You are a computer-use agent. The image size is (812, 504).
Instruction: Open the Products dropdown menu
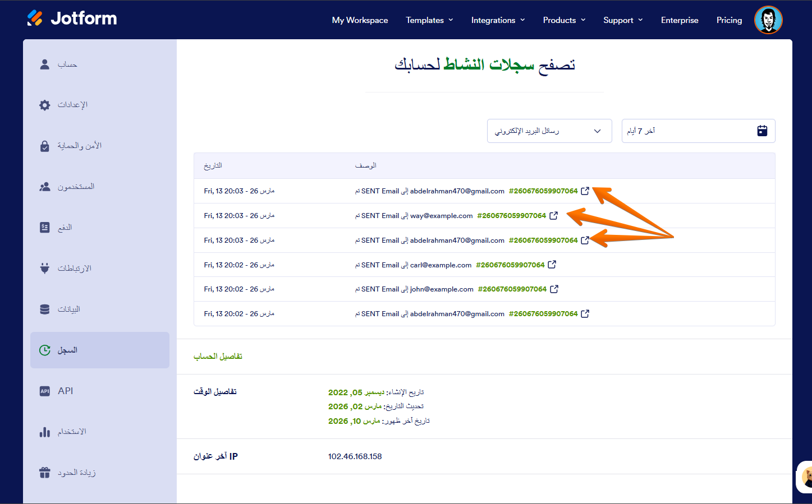(564, 20)
